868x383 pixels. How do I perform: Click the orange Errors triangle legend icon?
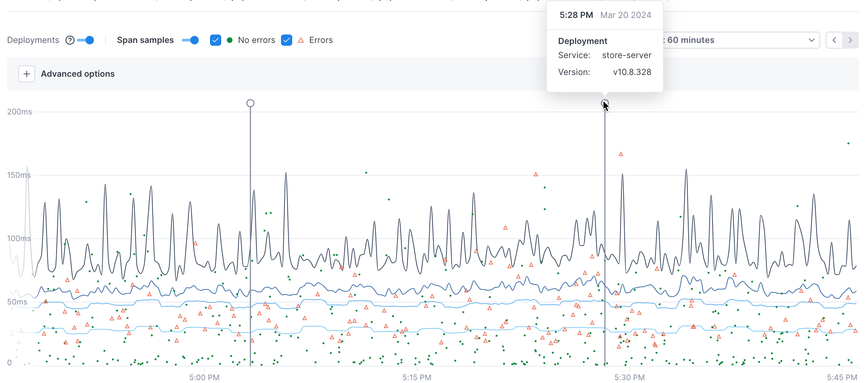coord(301,40)
